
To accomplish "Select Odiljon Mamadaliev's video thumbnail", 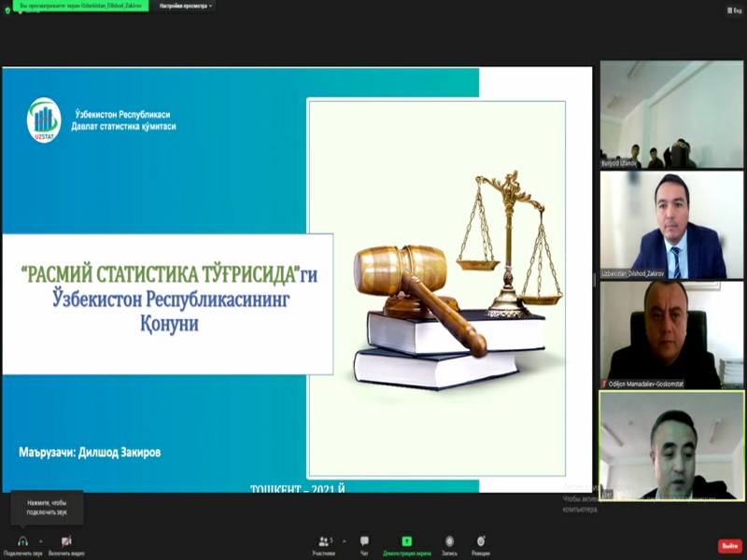I will (671, 334).
